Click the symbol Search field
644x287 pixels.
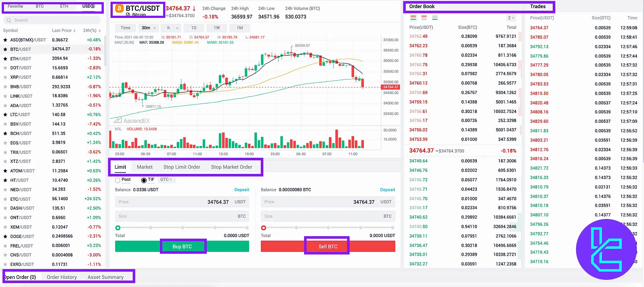[52, 20]
